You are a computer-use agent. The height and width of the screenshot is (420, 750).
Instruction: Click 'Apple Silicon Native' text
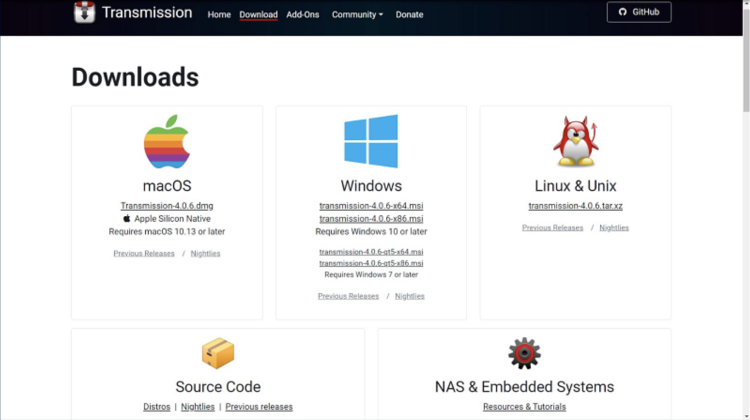click(172, 219)
